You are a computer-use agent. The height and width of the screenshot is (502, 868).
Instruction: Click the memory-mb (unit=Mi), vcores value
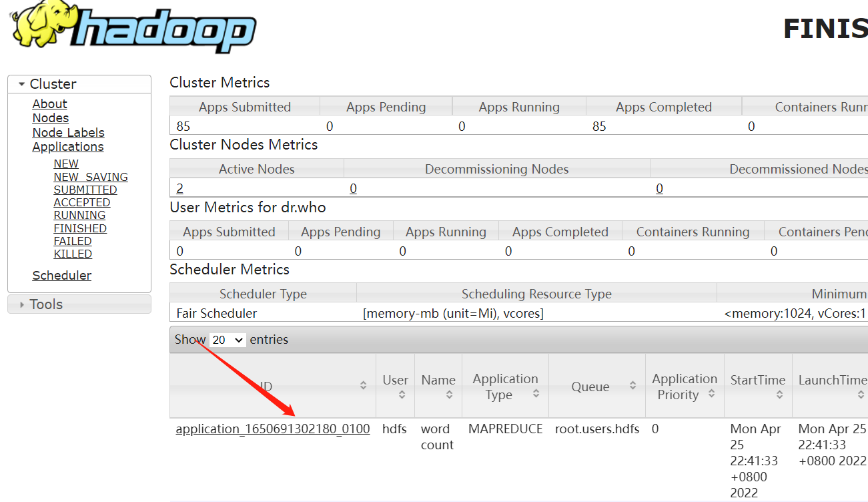pyautogui.click(x=453, y=314)
